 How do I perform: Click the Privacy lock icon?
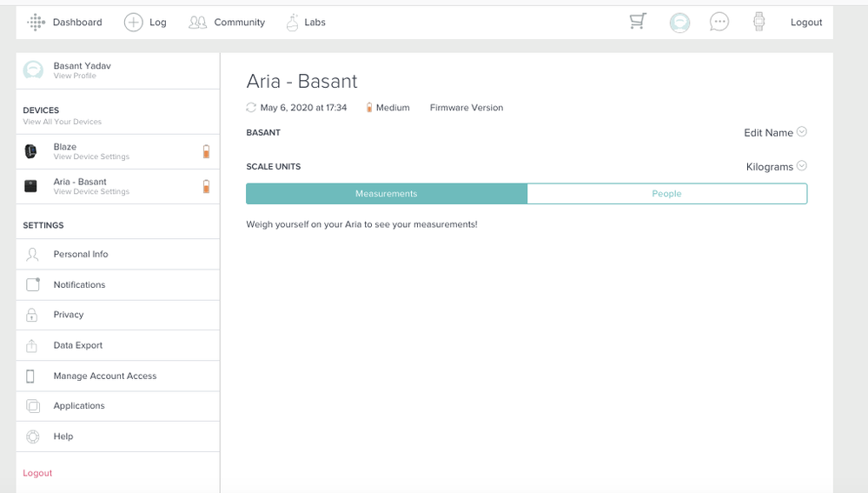point(32,315)
